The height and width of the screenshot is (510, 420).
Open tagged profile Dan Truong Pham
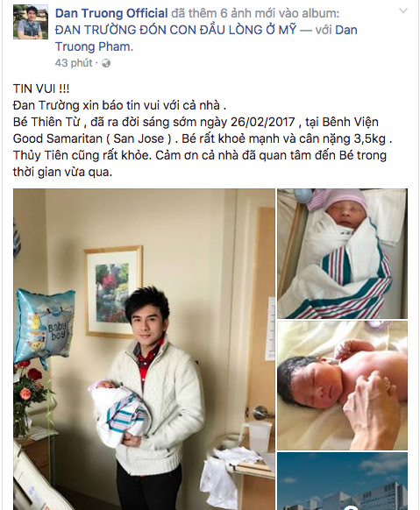(x=206, y=39)
